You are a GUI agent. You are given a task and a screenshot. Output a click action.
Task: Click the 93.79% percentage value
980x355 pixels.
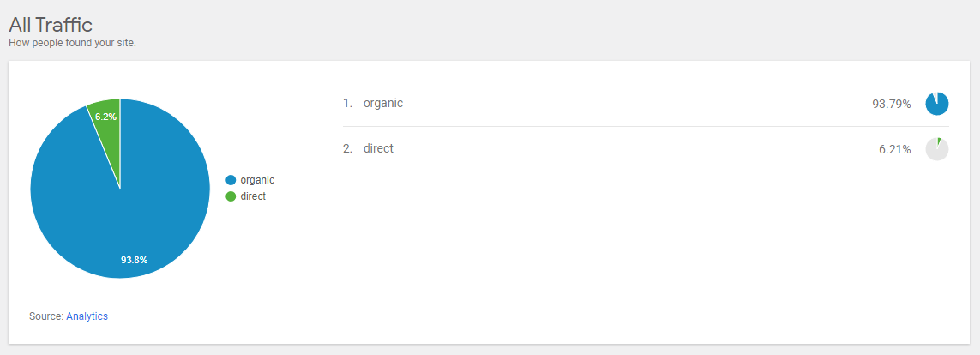[891, 104]
